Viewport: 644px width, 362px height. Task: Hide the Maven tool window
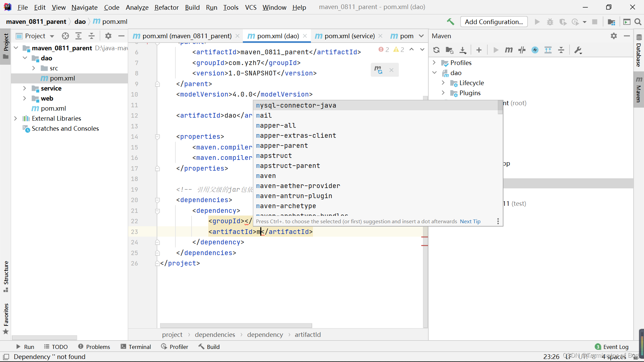coord(627,36)
